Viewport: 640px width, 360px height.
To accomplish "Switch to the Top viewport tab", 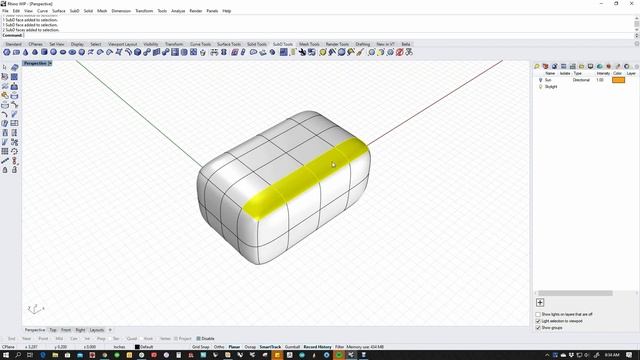I will [x=53, y=330].
